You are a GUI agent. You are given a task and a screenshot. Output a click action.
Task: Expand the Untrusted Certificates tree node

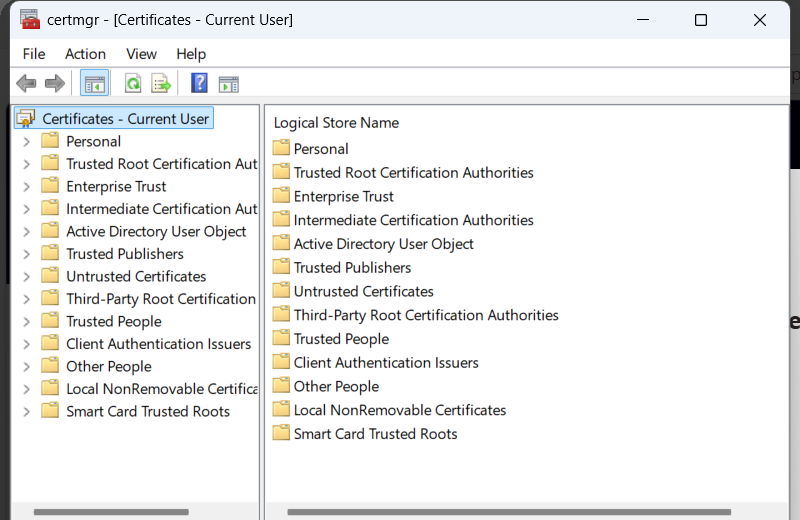27,276
